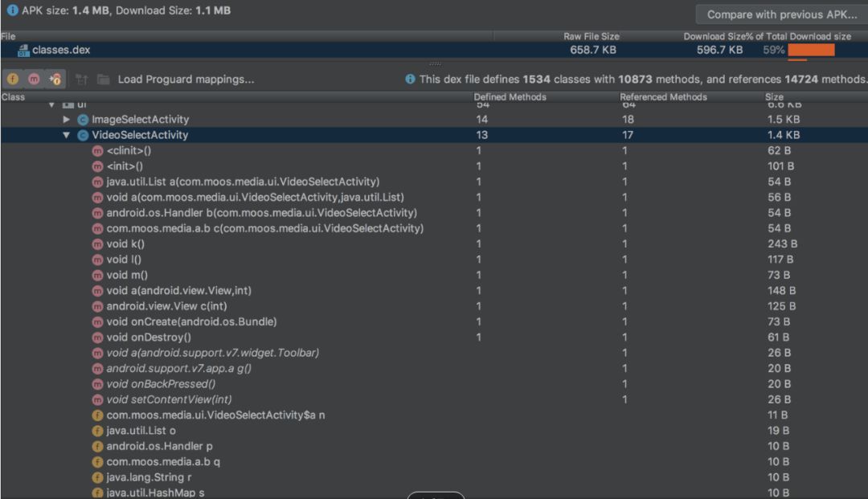
Task: Click the Referenced Methods column header
Action: tap(663, 96)
